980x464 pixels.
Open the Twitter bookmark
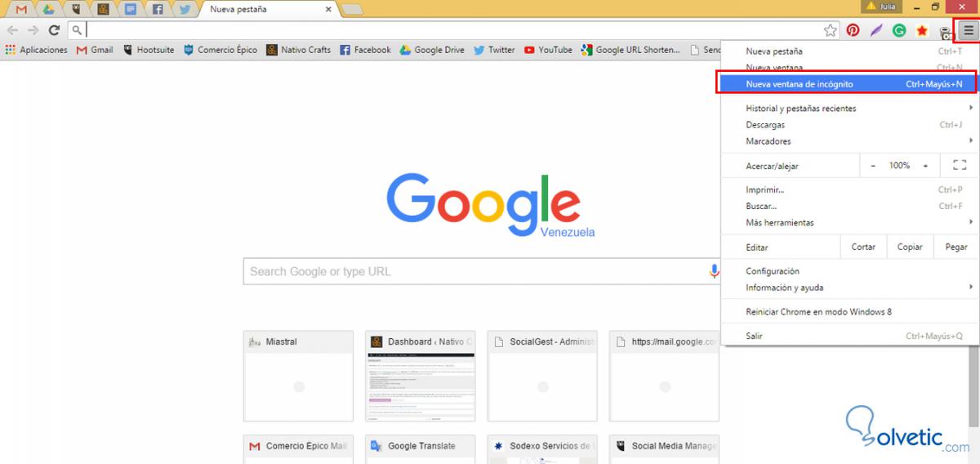pos(494,50)
